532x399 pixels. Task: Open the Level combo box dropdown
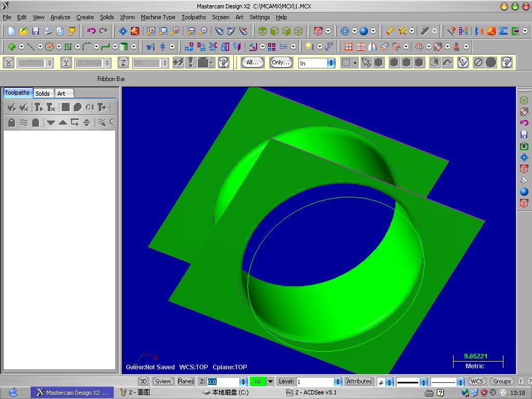tap(338, 382)
